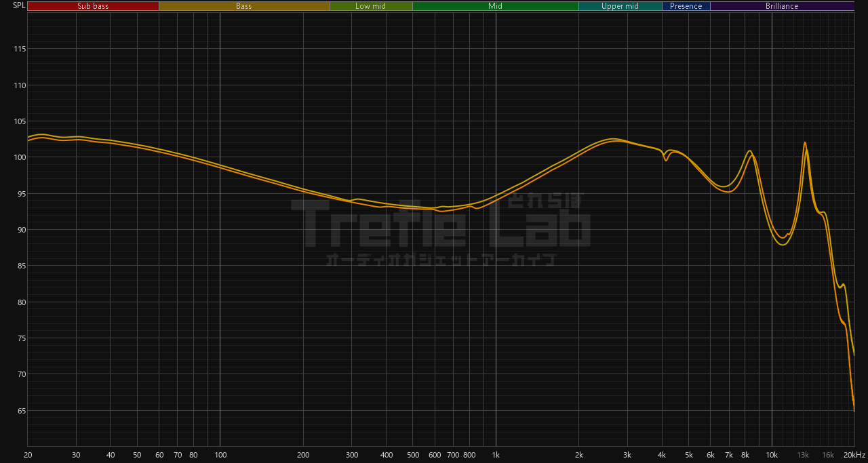Click the 65 value on SPL axis
Image resolution: width=868 pixels, height=463 pixels.
21,411
